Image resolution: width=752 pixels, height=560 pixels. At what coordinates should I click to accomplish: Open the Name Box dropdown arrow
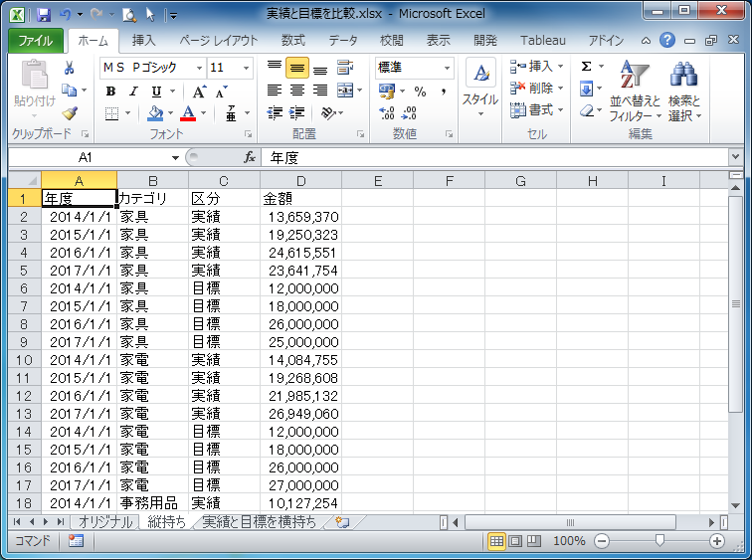coord(175,157)
